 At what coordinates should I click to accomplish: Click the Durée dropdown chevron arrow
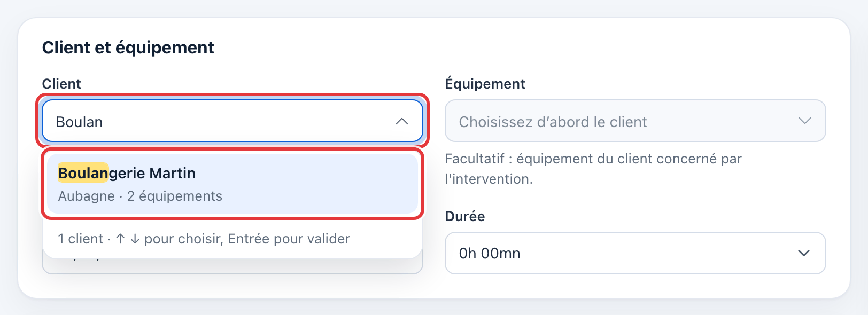pos(804,253)
